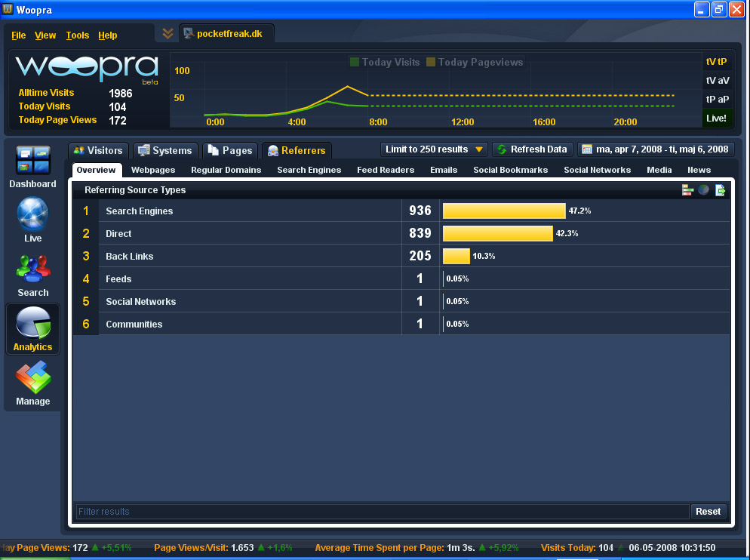This screenshot has height=560, width=750.
Task: Click the Filter results input field
Action: click(x=383, y=511)
